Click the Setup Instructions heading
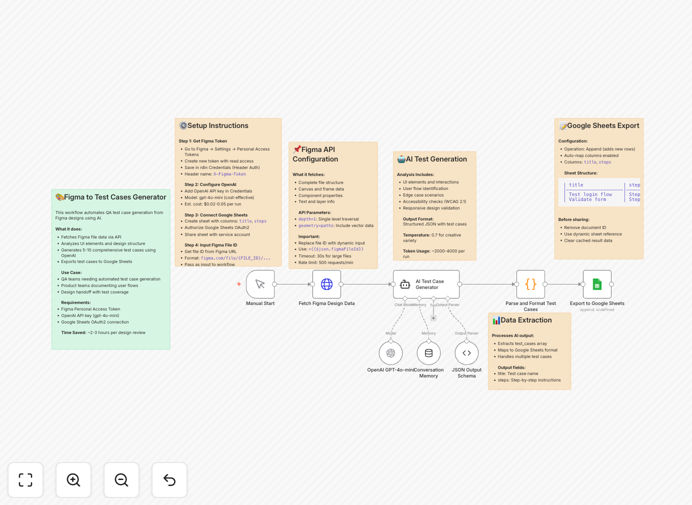This screenshot has height=505, width=692. (x=218, y=126)
